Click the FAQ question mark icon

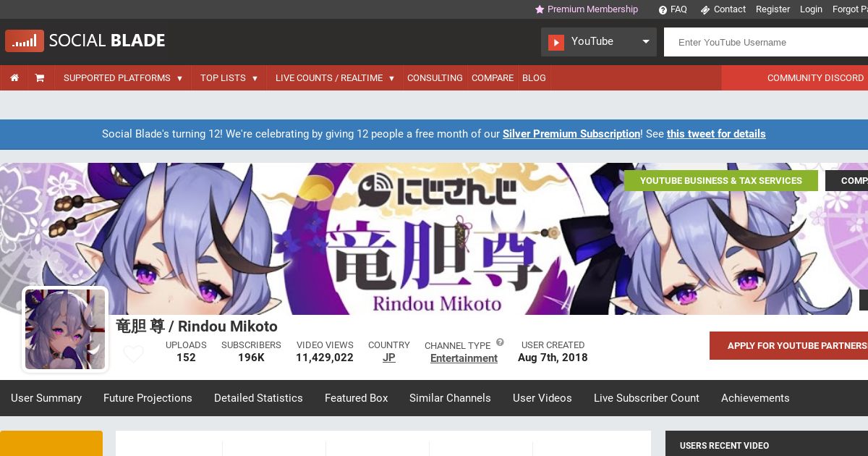(x=663, y=9)
